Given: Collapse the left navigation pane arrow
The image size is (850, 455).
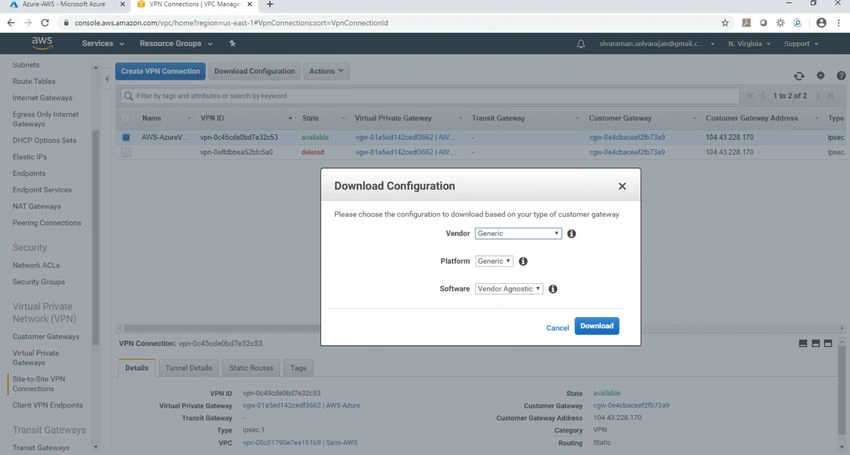Looking at the screenshot, I should tap(107, 79).
